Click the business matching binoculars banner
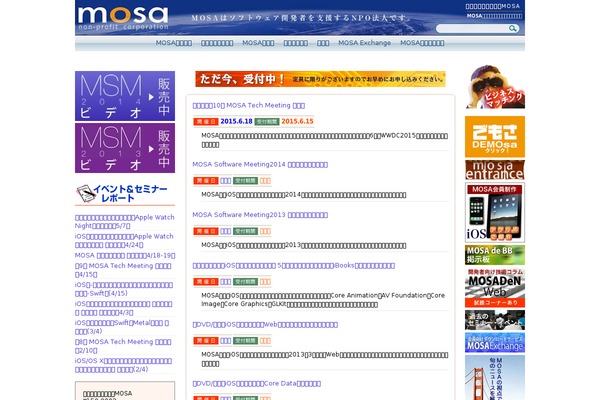Viewport: 600px width, 400px height. click(495, 87)
